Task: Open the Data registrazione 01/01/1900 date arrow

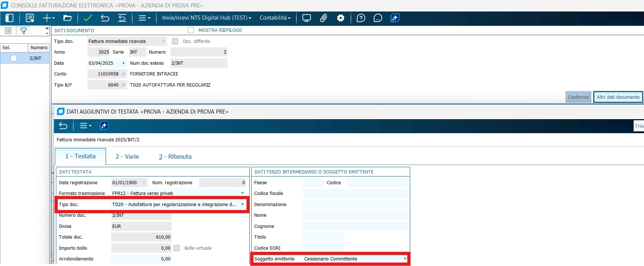Action: pos(144,183)
